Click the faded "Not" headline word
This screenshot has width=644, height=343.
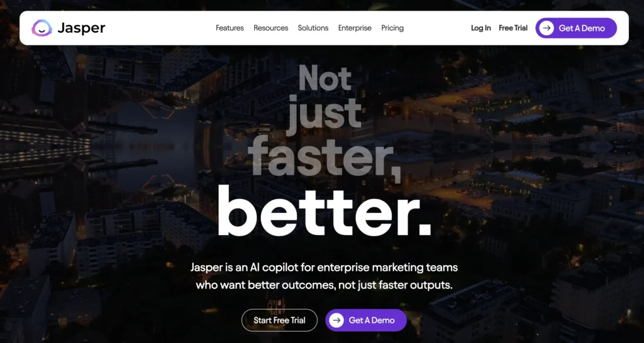(325, 78)
